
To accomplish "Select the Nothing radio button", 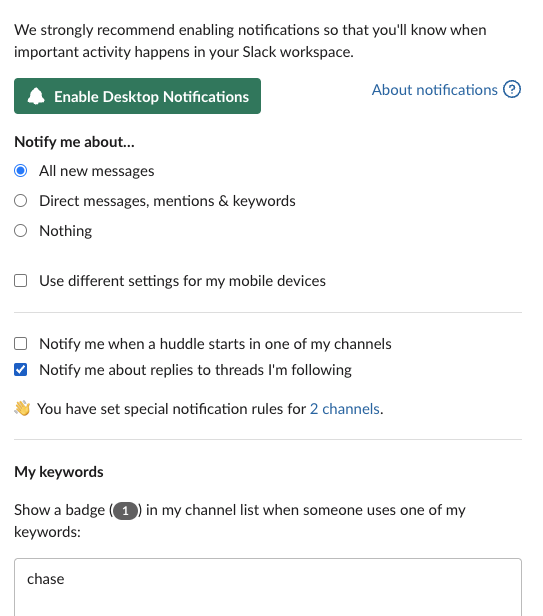I will tap(20, 231).
